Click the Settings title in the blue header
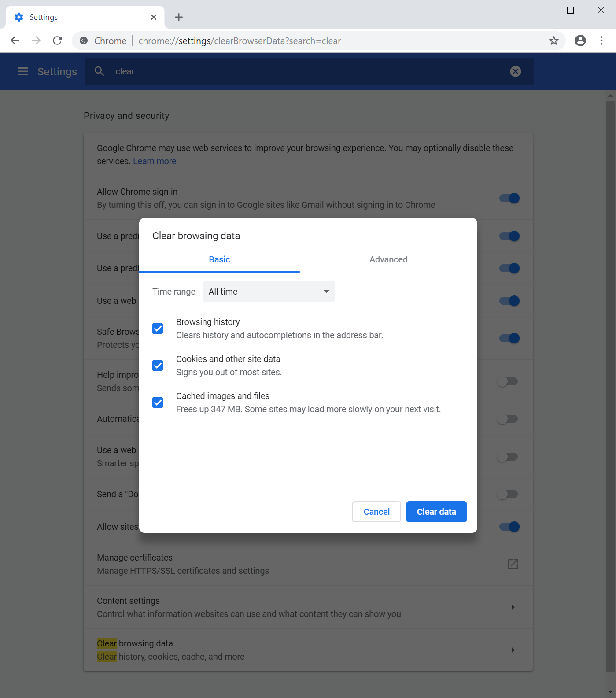616x698 pixels. (57, 71)
